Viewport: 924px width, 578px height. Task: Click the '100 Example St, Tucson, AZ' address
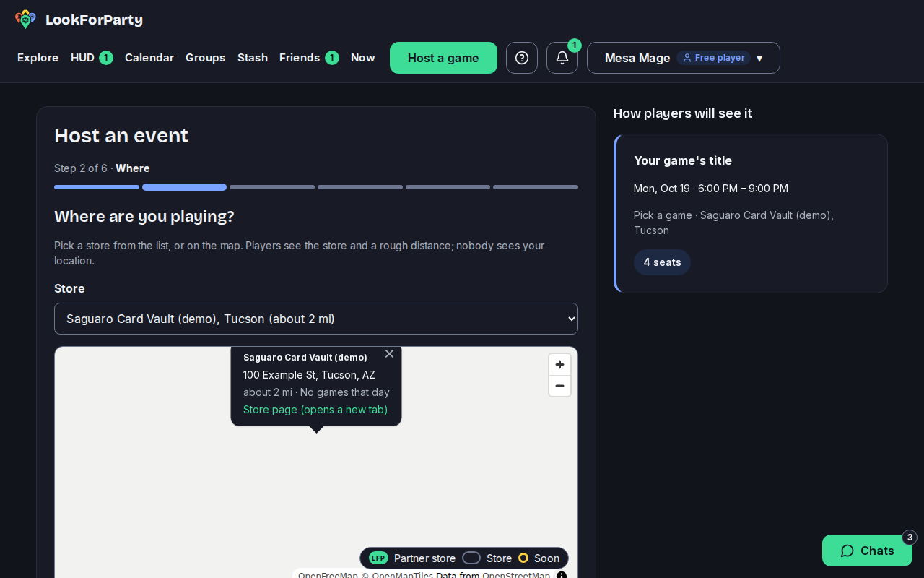coord(309,375)
